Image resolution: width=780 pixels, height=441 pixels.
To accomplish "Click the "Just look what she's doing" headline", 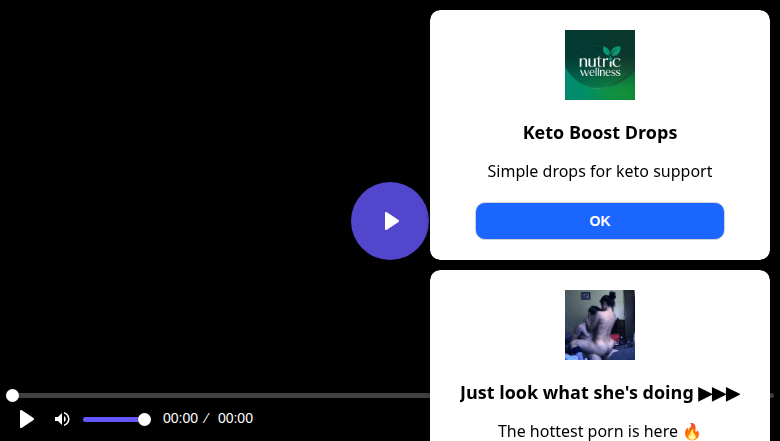I will 576,393.
